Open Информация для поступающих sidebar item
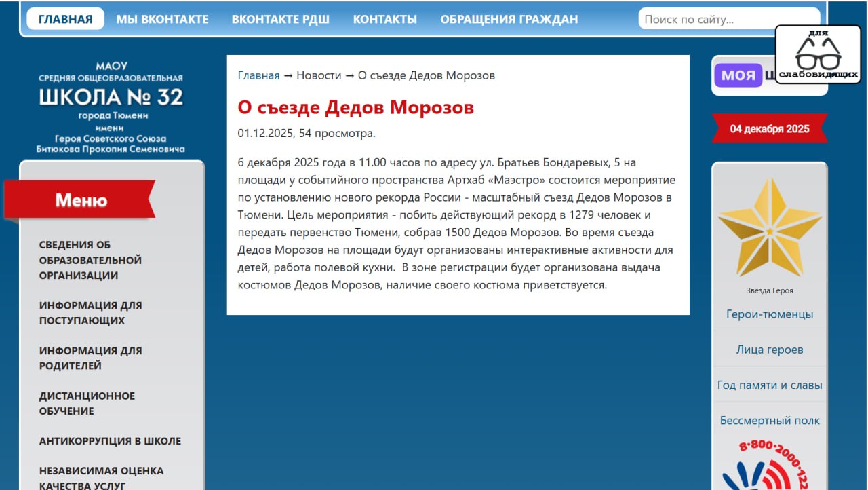The width and height of the screenshot is (868, 490). (x=90, y=313)
